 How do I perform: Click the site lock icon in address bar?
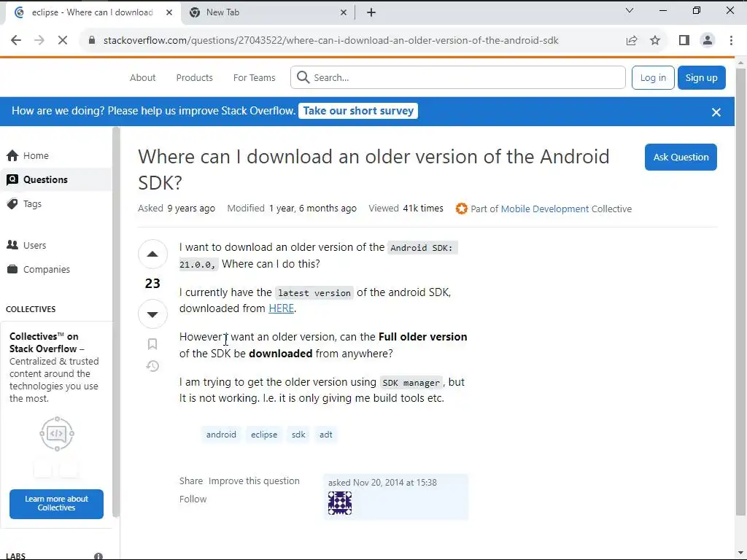pos(92,41)
